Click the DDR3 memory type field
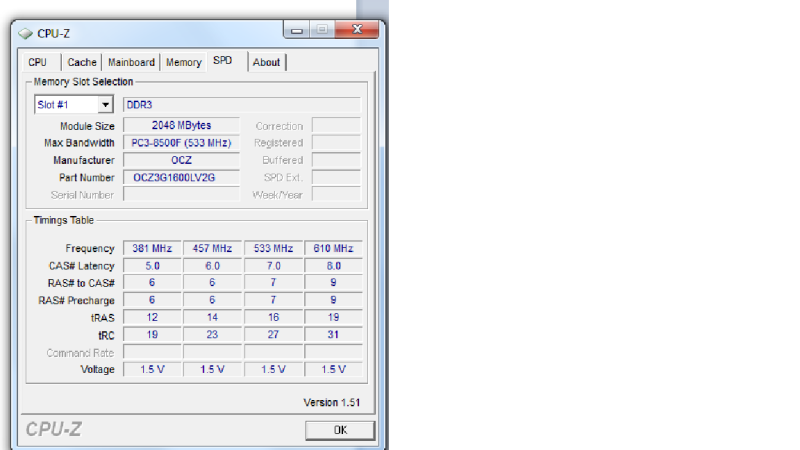The image size is (800, 450). [x=242, y=105]
